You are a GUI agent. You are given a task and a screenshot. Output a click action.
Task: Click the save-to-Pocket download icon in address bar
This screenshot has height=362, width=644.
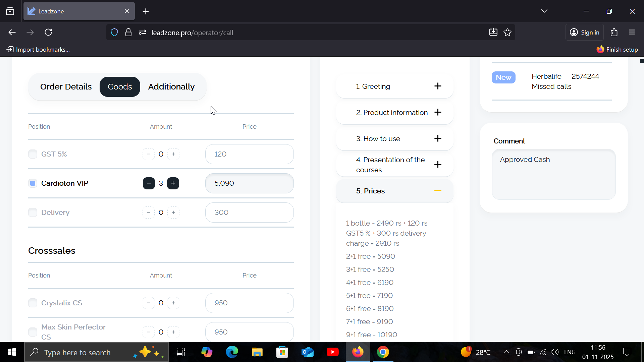click(x=493, y=33)
